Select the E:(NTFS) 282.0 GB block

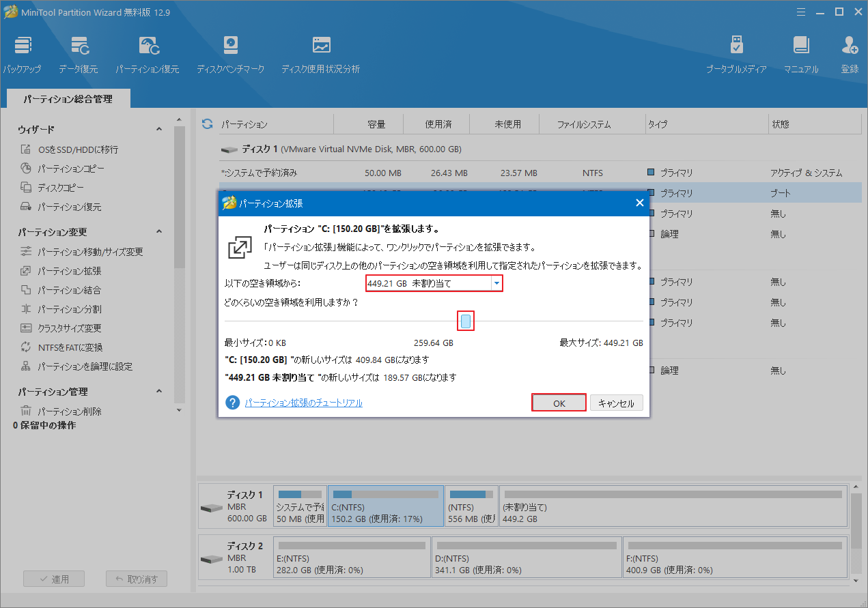(352, 557)
